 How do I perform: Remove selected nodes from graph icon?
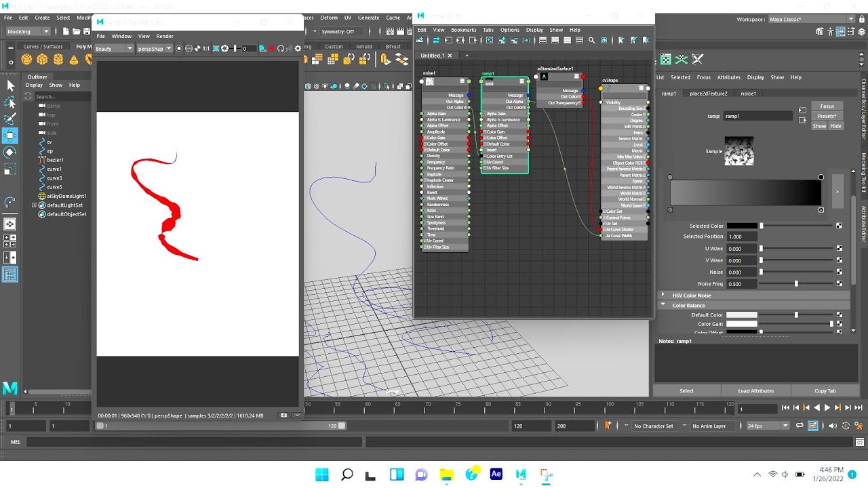pyautogui.click(x=514, y=41)
